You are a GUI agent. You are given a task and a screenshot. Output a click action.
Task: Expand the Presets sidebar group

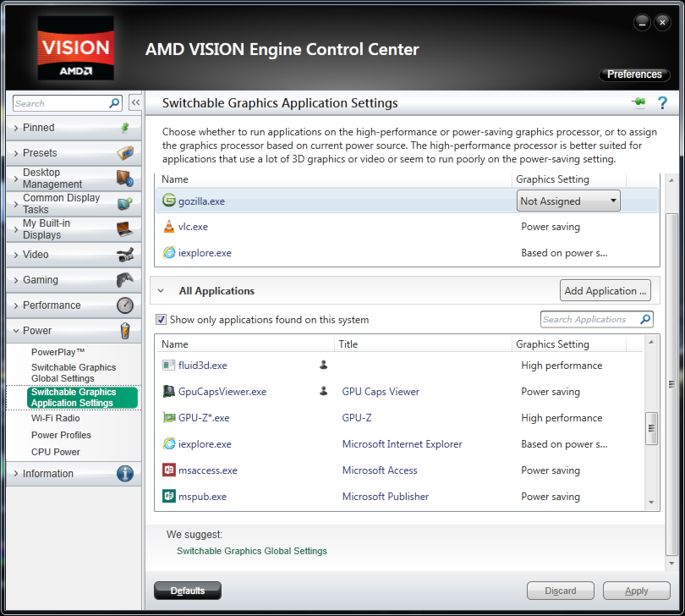pos(74,153)
